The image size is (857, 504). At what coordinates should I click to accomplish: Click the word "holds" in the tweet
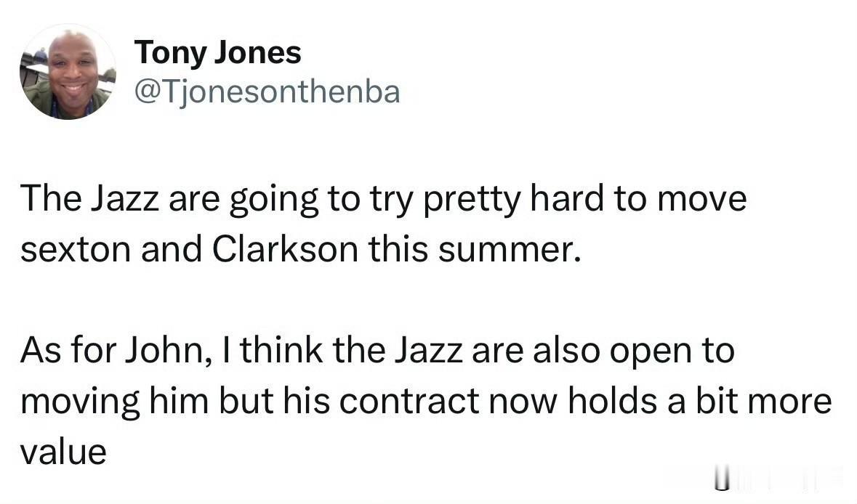pos(613,401)
